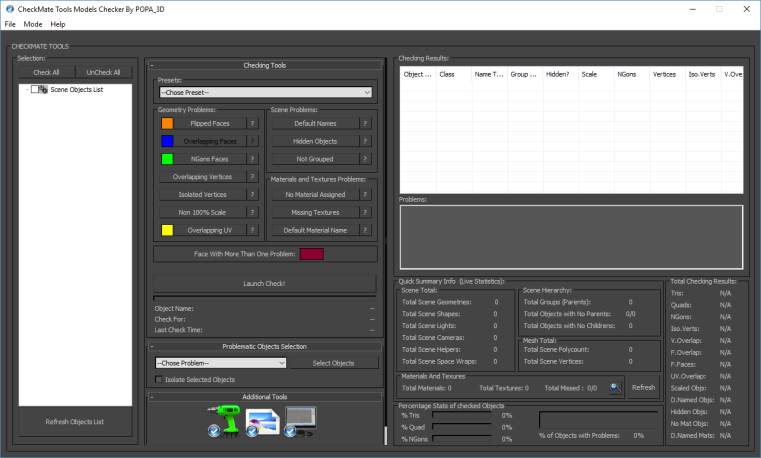
Task: Toggle the Default Material Name check
Action: (315, 230)
